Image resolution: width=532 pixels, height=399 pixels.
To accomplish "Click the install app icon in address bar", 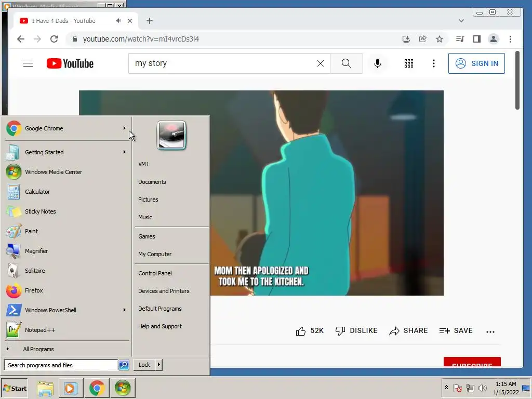I will click(406, 39).
